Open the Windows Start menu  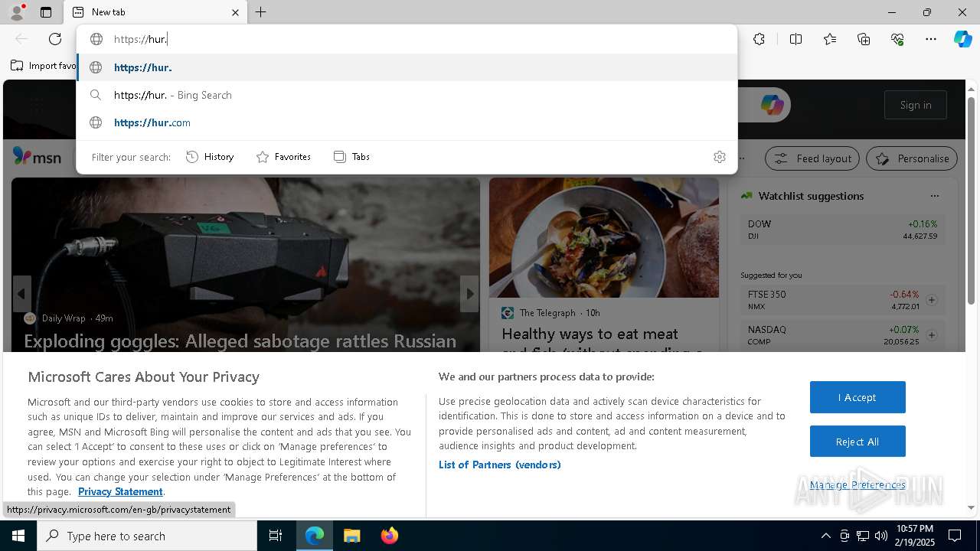pyautogui.click(x=18, y=536)
